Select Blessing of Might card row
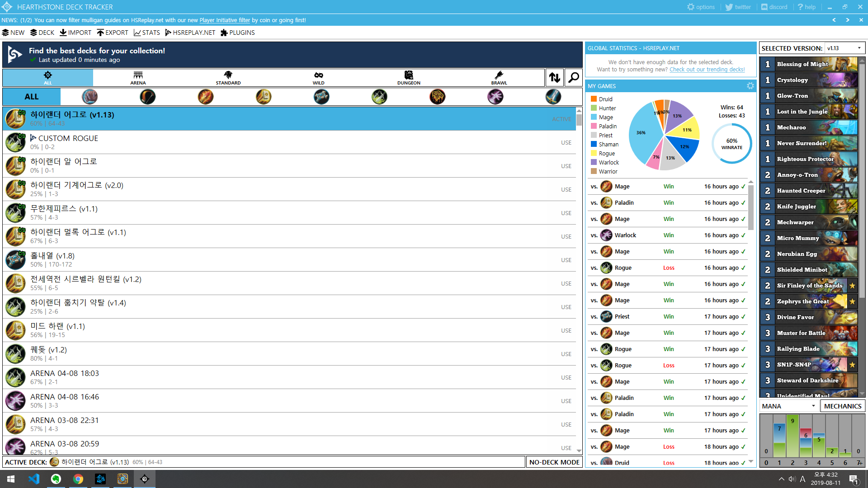The height and width of the screenshot is (488, 868). coord(808,64)
